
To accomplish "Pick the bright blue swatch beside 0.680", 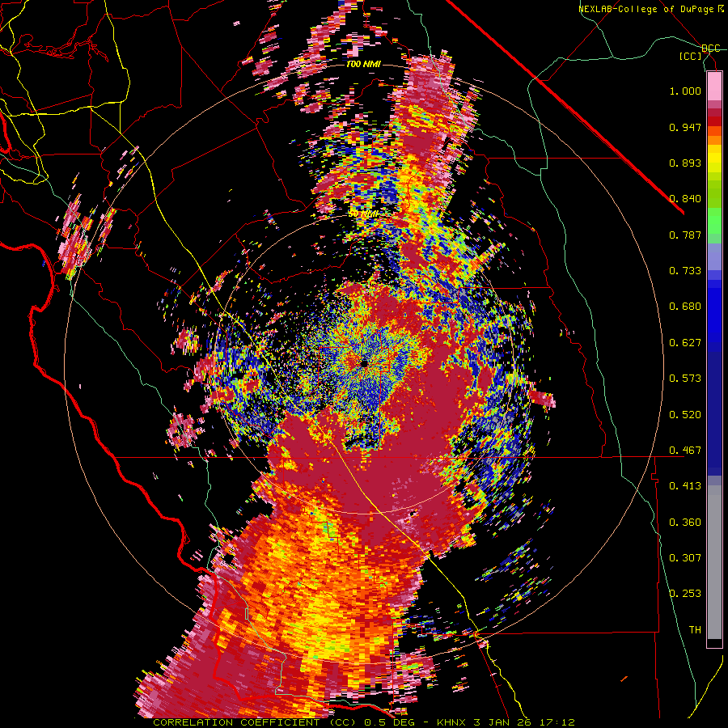I will coord(714,311).
